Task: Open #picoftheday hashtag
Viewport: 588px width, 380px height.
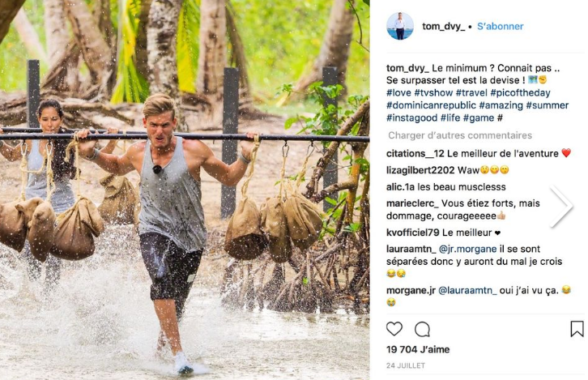Action: 520,92
